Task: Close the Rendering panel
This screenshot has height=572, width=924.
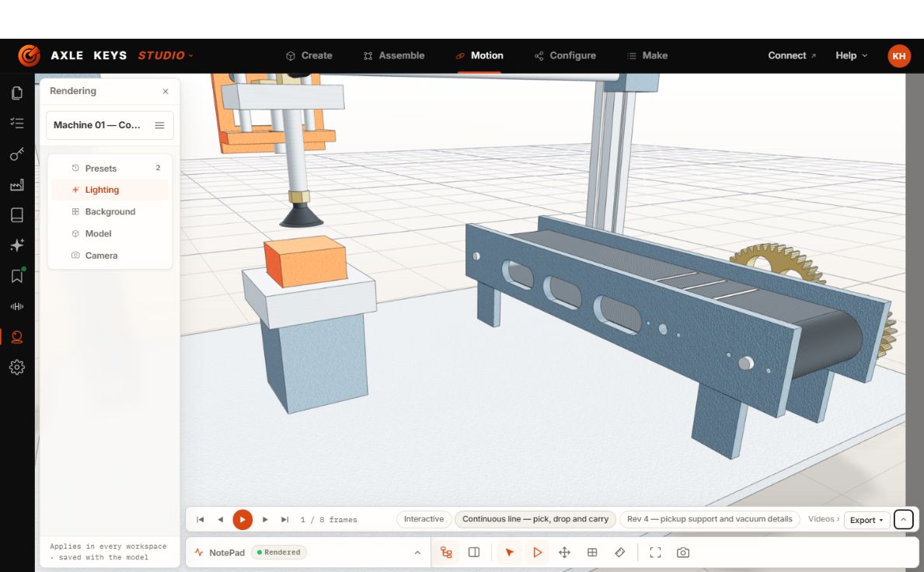Action: tap(166, 91)
